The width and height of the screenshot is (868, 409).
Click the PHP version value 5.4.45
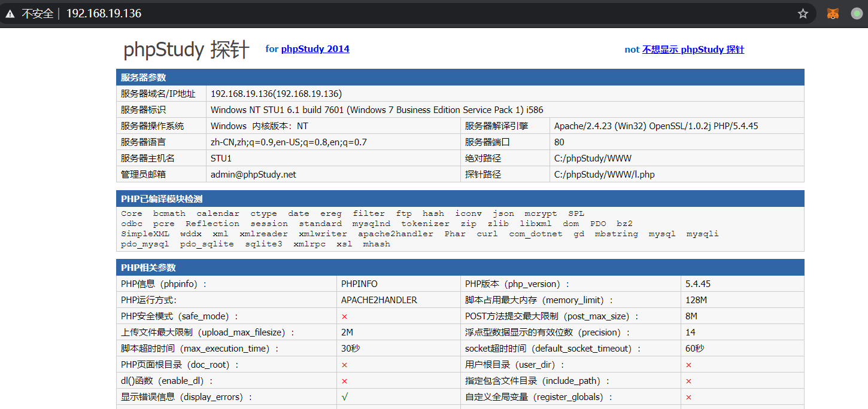tap(698, 284)
